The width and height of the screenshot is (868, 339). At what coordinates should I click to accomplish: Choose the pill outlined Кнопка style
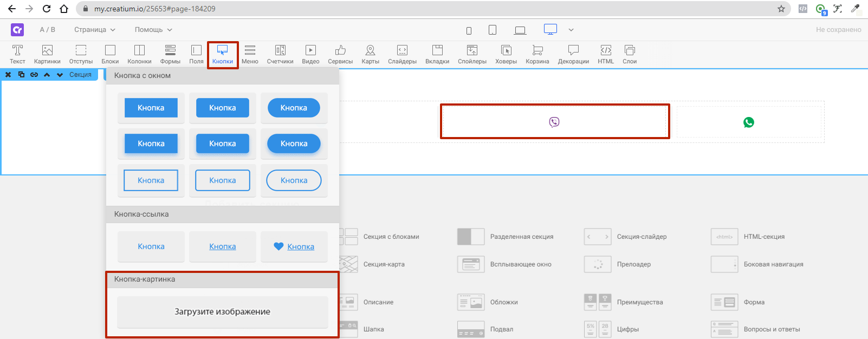[x=294, y=180]
